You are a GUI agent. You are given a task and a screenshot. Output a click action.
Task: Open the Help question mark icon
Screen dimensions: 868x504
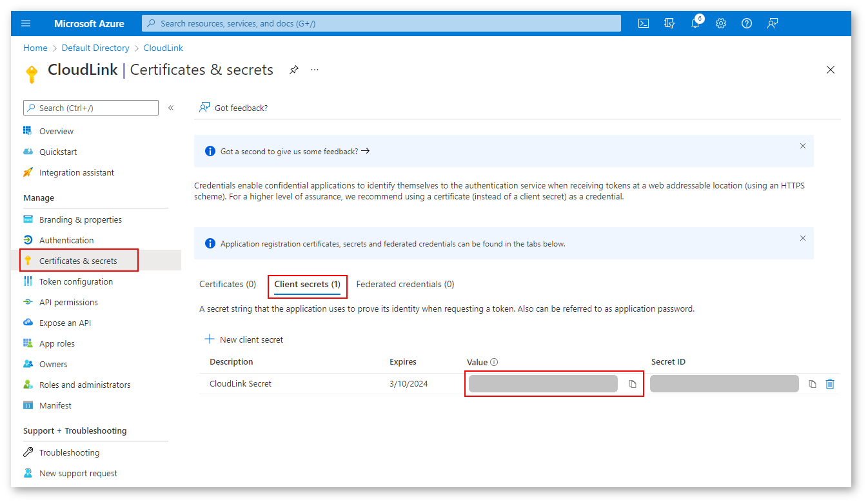[747, 23]
